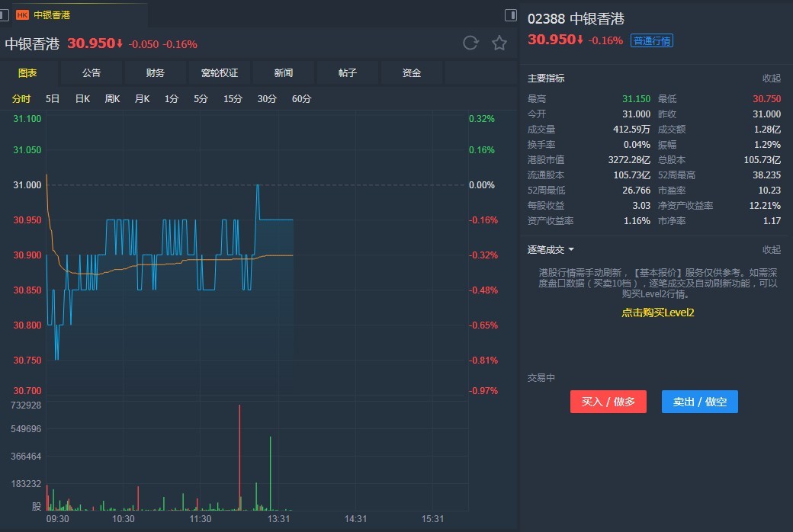Click the 31.100 price axis label
Screen dimensions: 793x532
tap(27, 119)
